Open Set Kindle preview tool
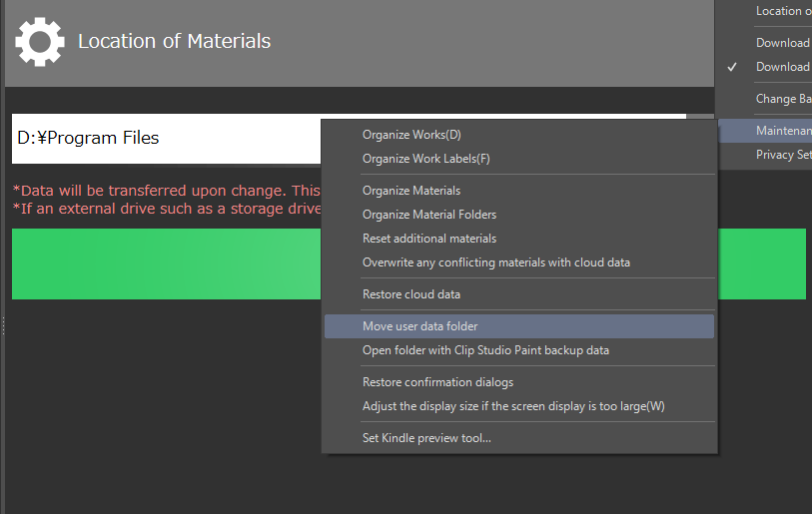 pyautogui.click(x=426, y=438)
